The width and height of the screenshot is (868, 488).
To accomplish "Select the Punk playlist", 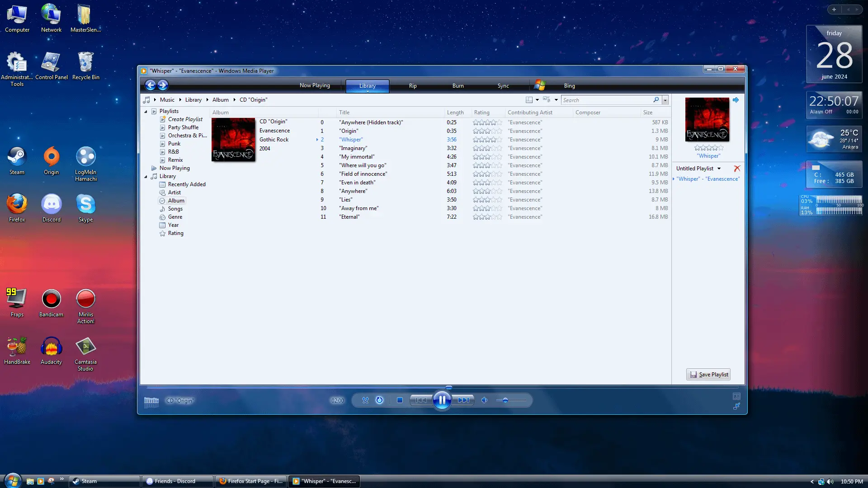I will pyautogui.click(x=174, y=144).
